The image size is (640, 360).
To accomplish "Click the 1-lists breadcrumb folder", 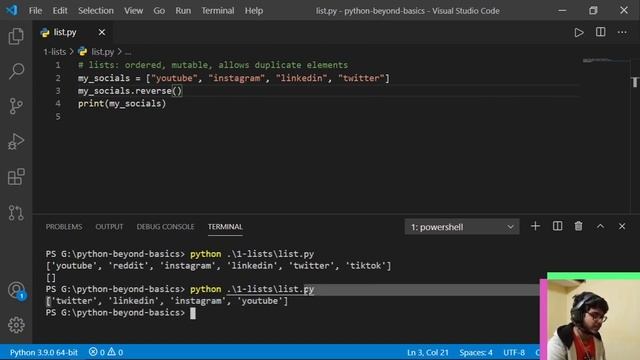I will [54, 52].
